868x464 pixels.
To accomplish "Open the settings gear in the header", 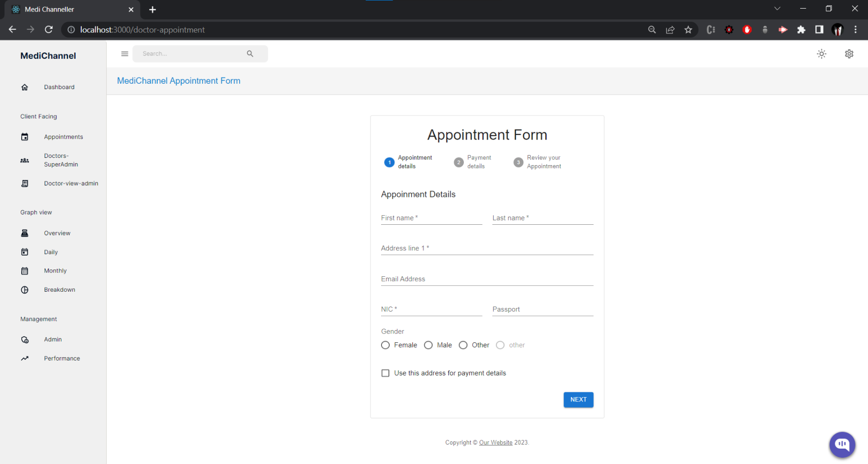I will coord(849,54).
